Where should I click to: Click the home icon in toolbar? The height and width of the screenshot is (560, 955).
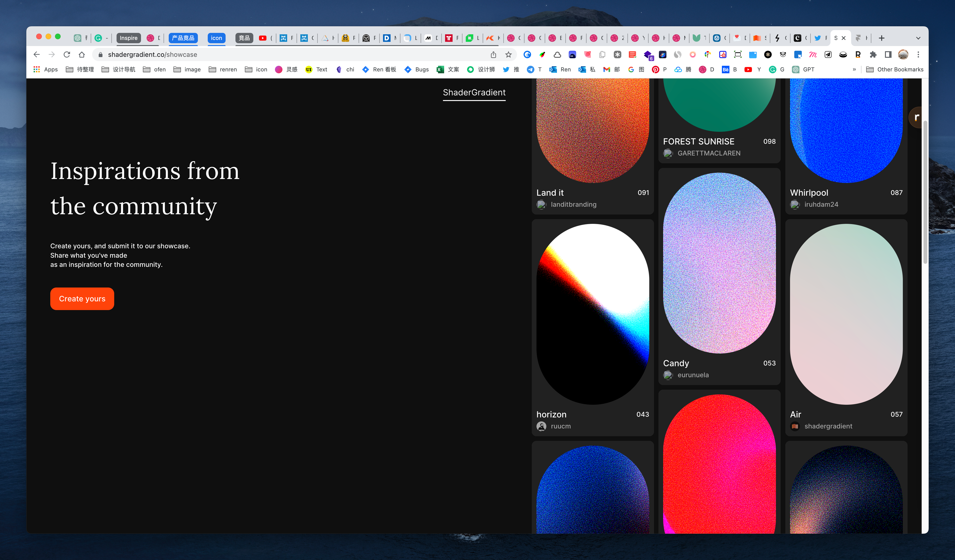[82, 54]
